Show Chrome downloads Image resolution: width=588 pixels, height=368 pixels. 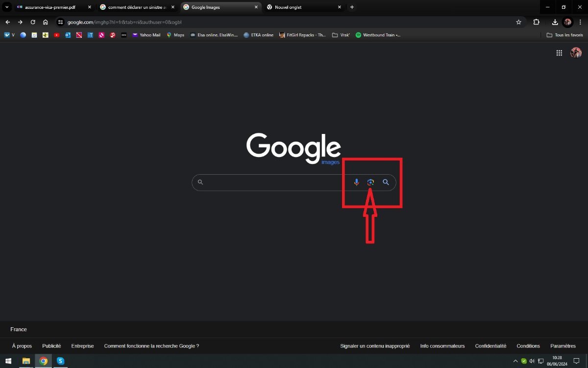(555, 22)
